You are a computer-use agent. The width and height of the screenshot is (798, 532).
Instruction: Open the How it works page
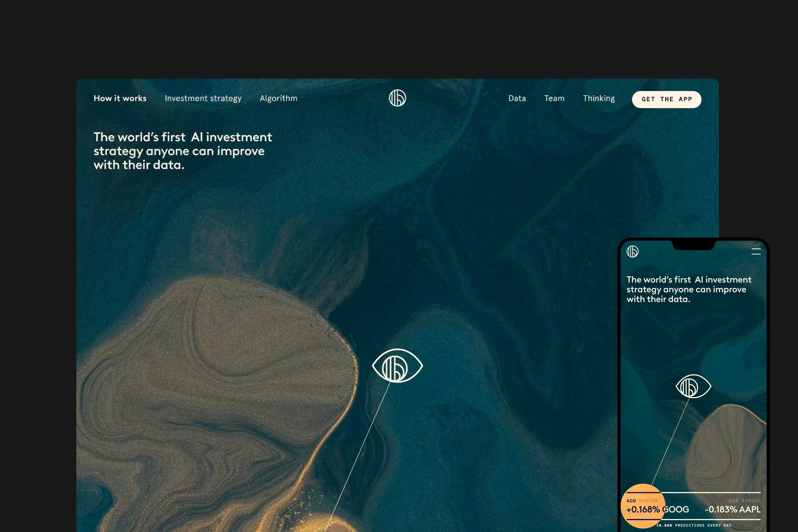120,98
